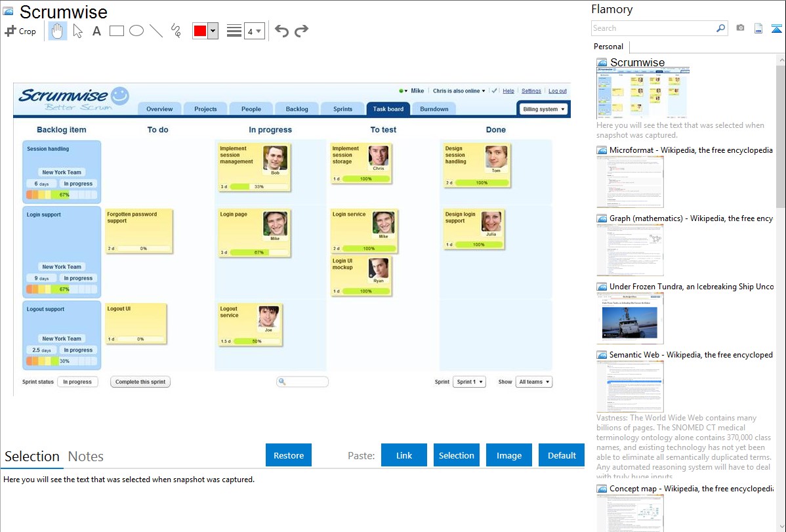Open the red color picker dropdown arrow
Screen dimensions: 786x532
[x=213, y=31]
